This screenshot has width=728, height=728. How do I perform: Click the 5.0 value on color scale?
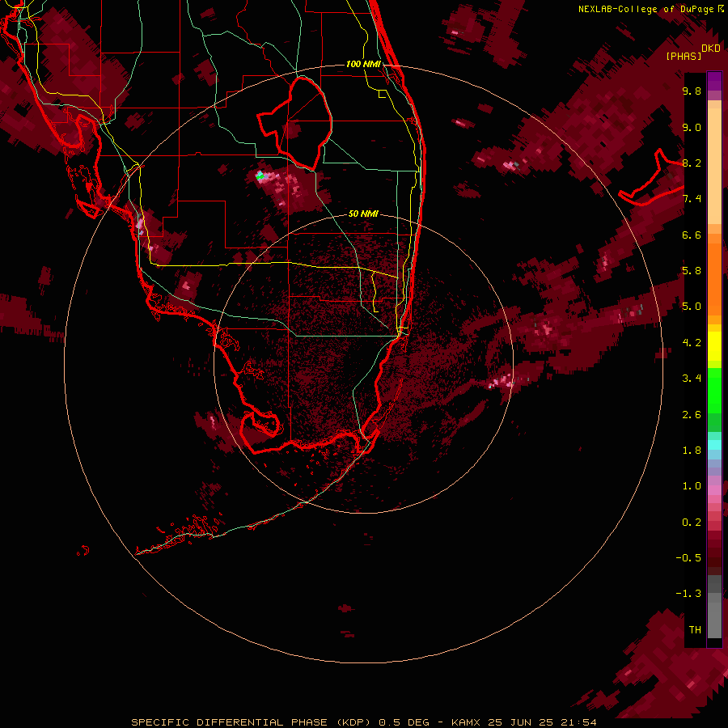692,307
